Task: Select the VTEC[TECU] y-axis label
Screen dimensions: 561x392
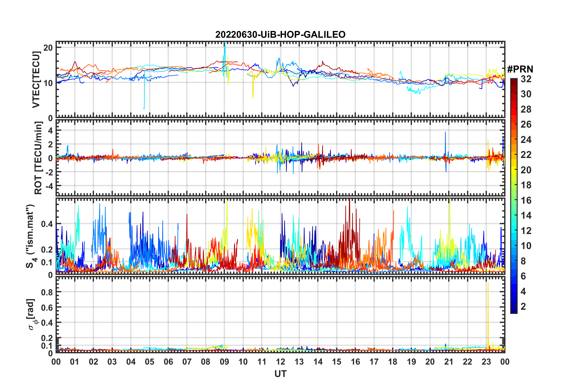Action: (36, 80)
